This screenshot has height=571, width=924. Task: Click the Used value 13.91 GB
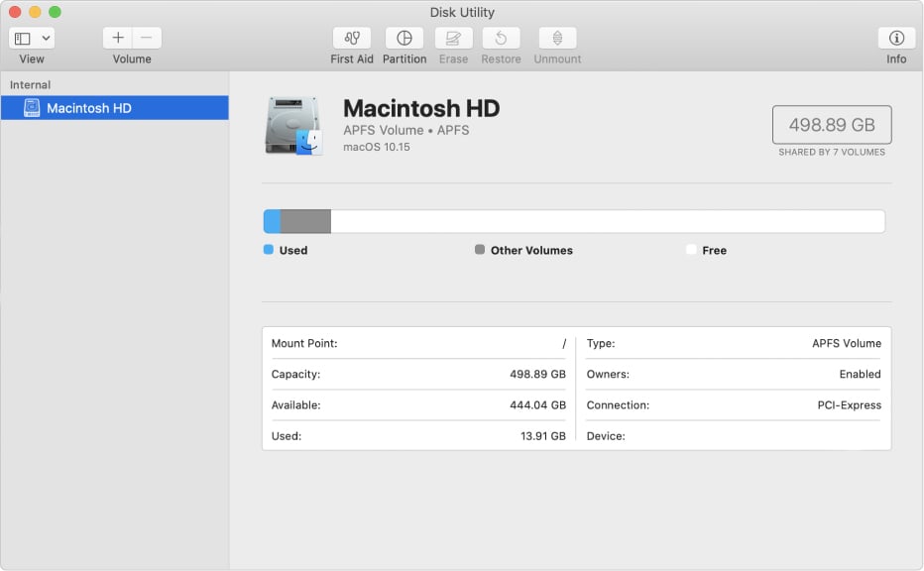[x=542, y=436]
